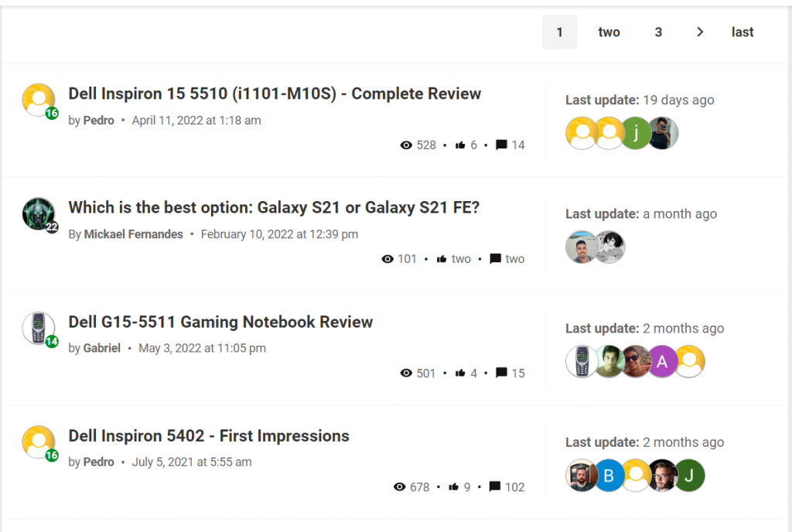Jump to the last page
Image resolution: width=792 pixels, height=532 pixels.
742,32
